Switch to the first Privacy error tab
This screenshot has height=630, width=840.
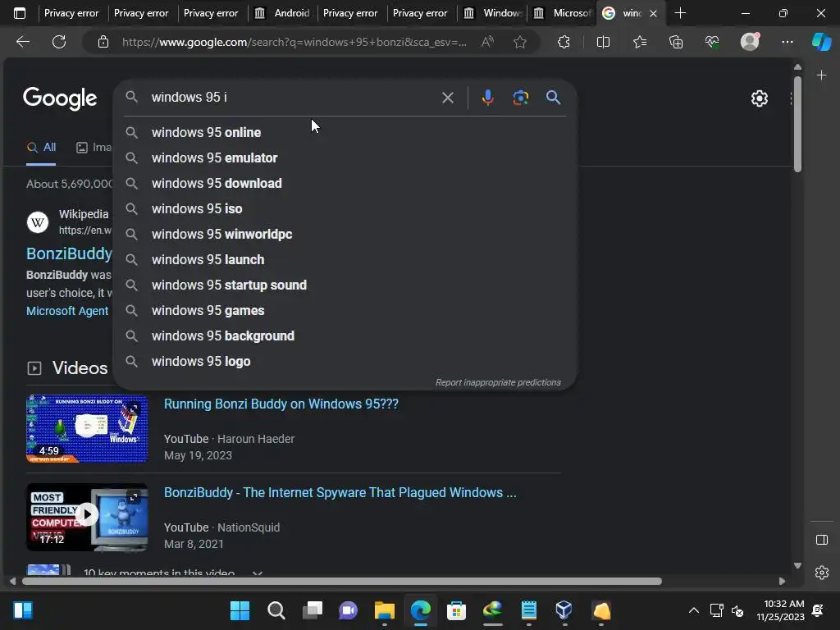(x=71, y=13)
